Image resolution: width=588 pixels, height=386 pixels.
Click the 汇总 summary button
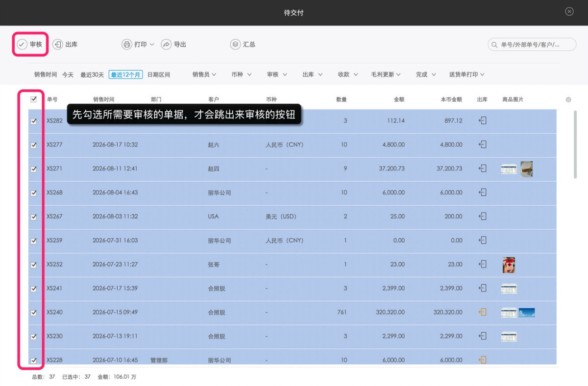click(243, 45)
